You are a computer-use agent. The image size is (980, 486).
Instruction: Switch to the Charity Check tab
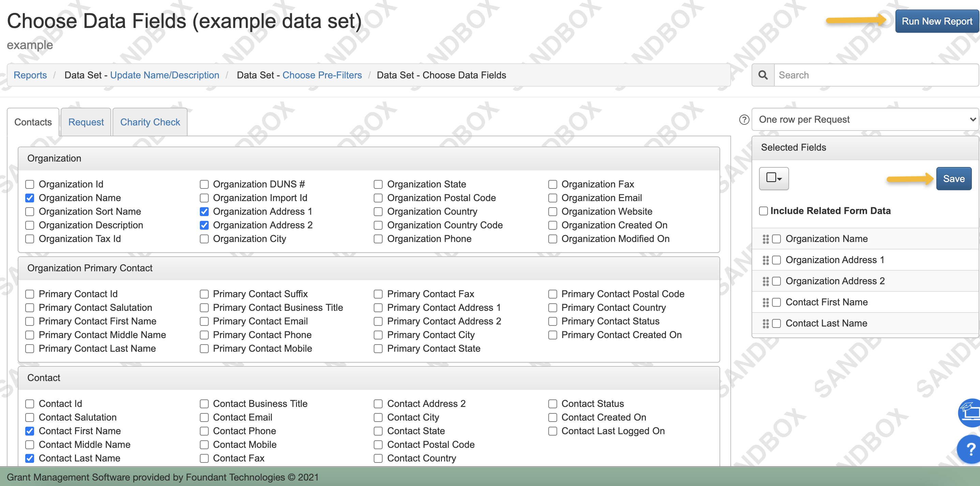tap(150, 122)
